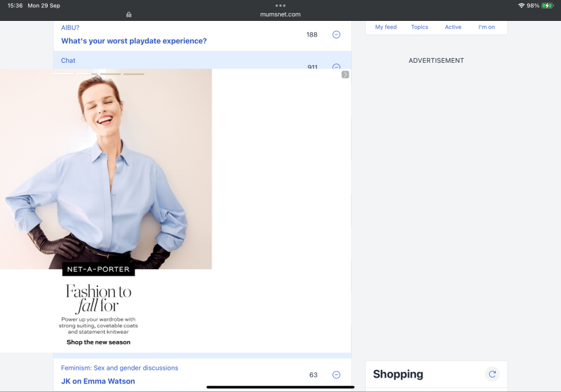Refresh the Shopping widget
The width and height of the screenshot is (561, 392).
coord(492,374)
